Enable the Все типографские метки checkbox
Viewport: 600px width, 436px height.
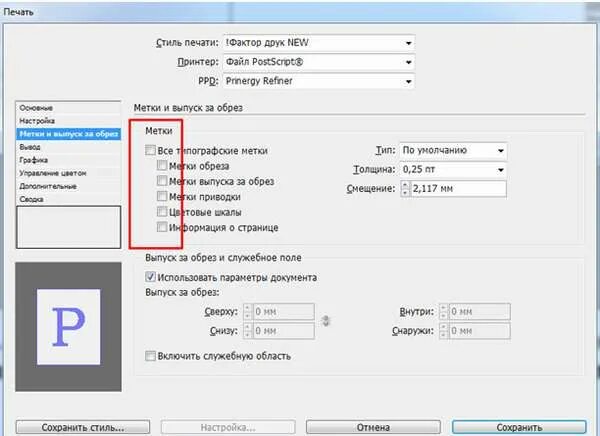(x=150, y=150)
